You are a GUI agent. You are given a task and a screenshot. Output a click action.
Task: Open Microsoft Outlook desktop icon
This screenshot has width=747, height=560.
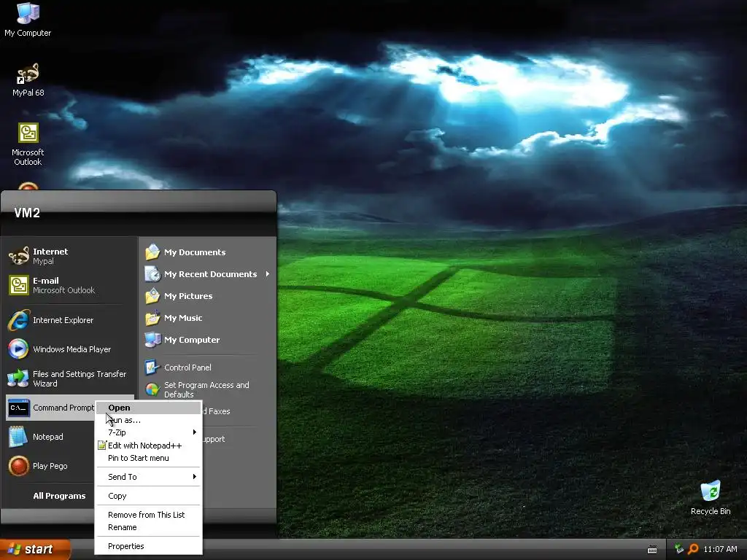coord(28,144)
